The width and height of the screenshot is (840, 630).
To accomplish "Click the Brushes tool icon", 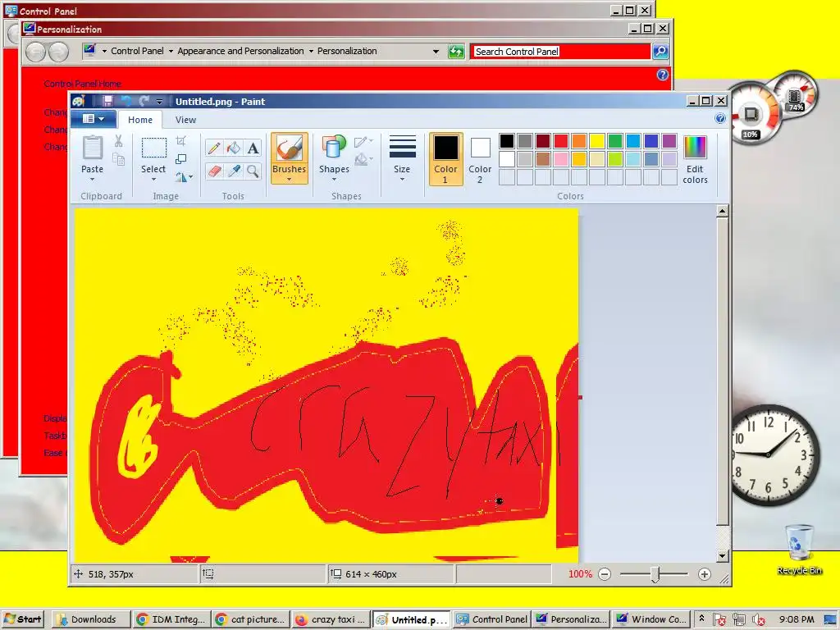I will (290, 148).
